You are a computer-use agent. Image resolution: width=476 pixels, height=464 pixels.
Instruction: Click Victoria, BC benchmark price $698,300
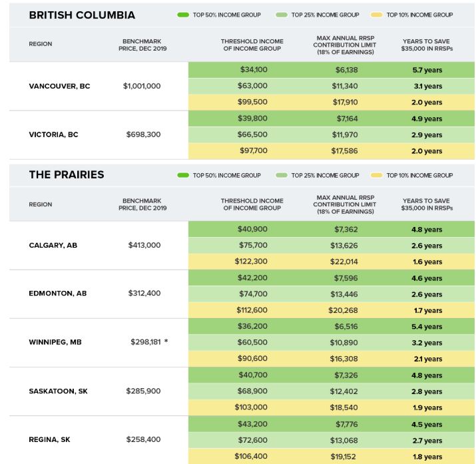[x=143, y=134]
